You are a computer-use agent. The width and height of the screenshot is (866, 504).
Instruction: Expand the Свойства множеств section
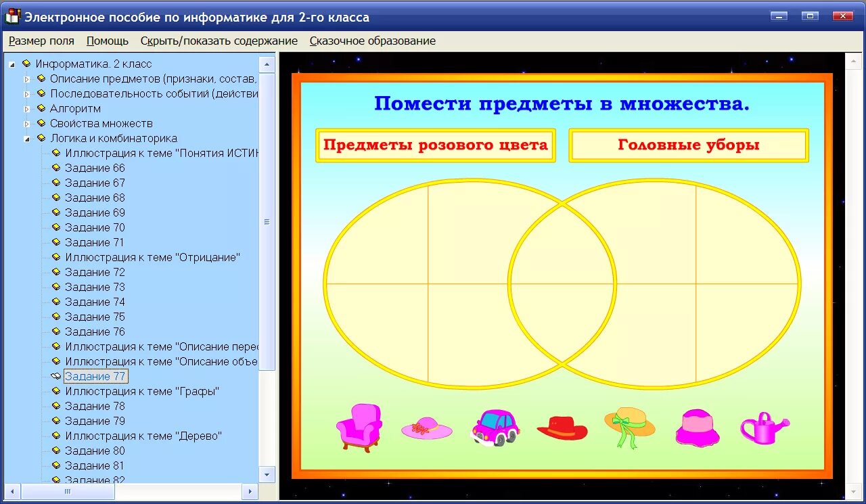27,123
